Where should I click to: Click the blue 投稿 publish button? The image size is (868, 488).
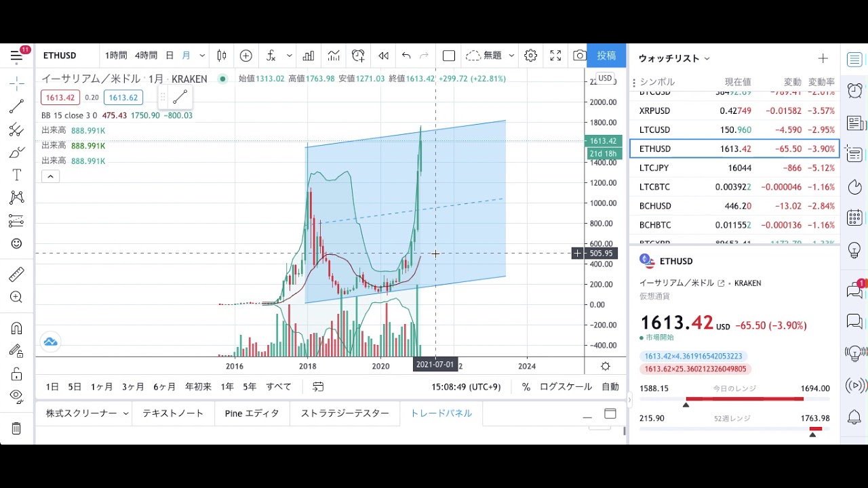(606, 56)
